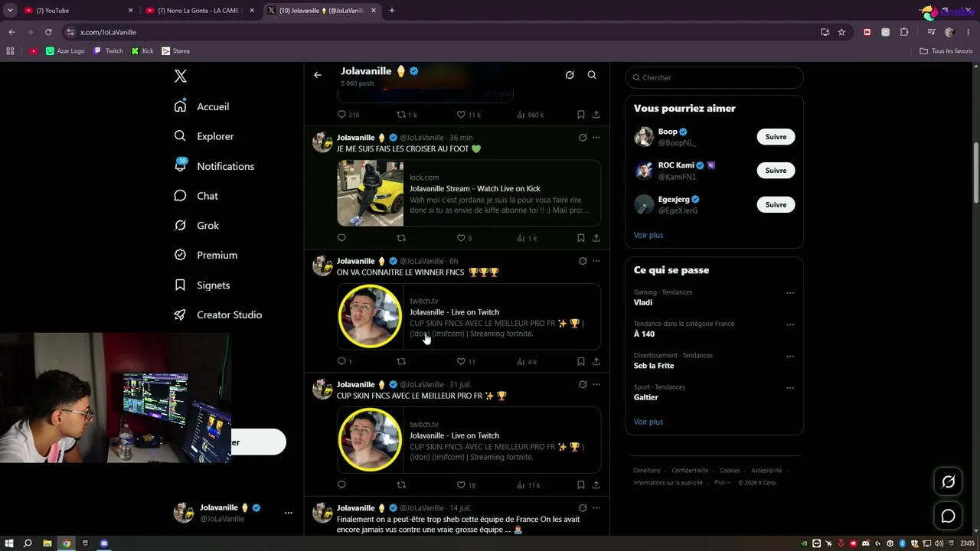The image size is (980, 551).
Task: Ask Grok about the 'WINNER FNCS' post
Action: pos(583,261)
